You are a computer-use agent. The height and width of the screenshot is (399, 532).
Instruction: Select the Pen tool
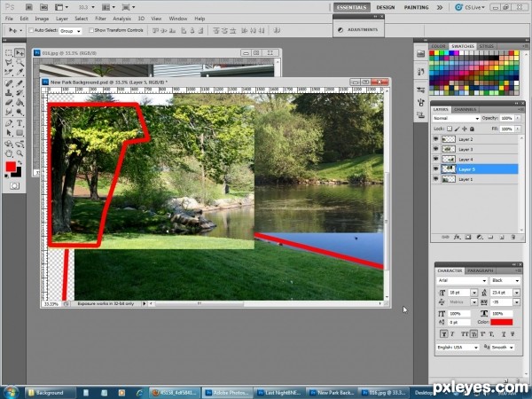point(9,123)
